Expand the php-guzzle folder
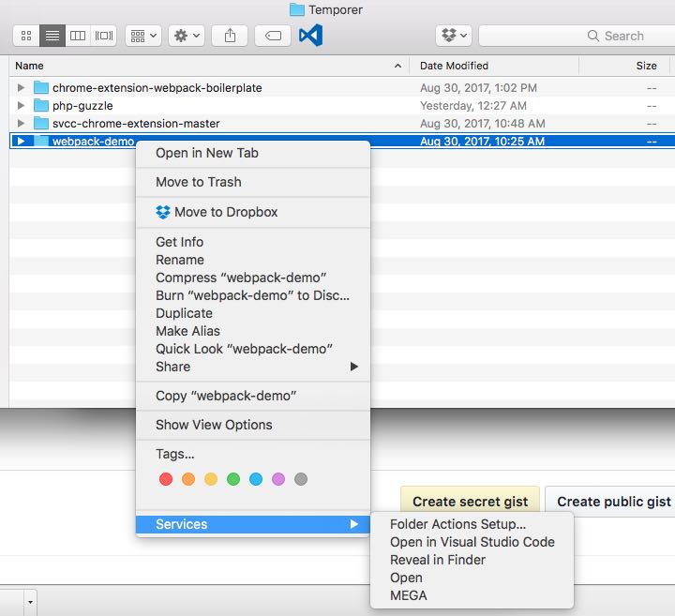This screenshot has height=616, width=675. [x=22, y=106]
